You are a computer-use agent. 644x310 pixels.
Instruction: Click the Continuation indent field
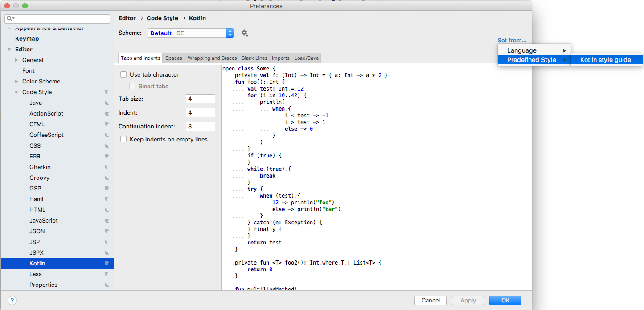click(x=200, y=127)
